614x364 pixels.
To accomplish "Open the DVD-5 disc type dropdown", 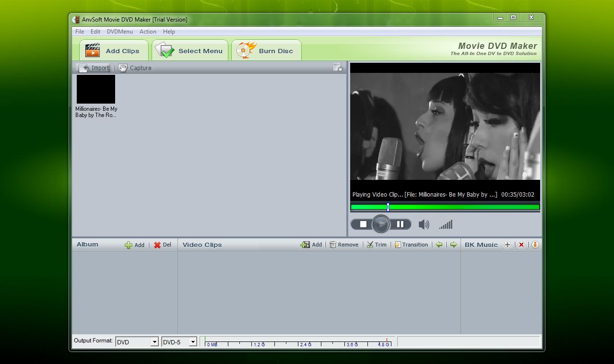I will click(179, 342).
